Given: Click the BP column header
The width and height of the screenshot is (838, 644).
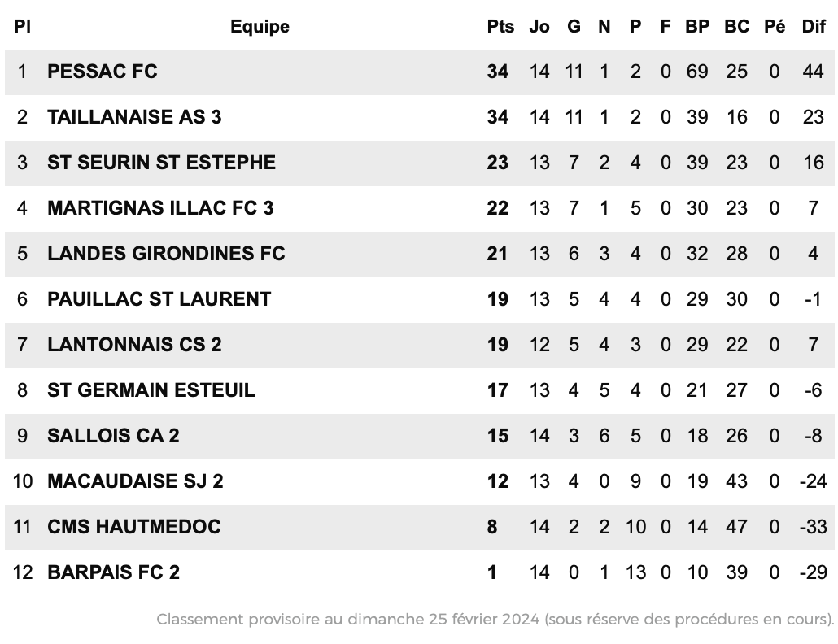Looking at the screenshot, I should [x=697, y=26].
